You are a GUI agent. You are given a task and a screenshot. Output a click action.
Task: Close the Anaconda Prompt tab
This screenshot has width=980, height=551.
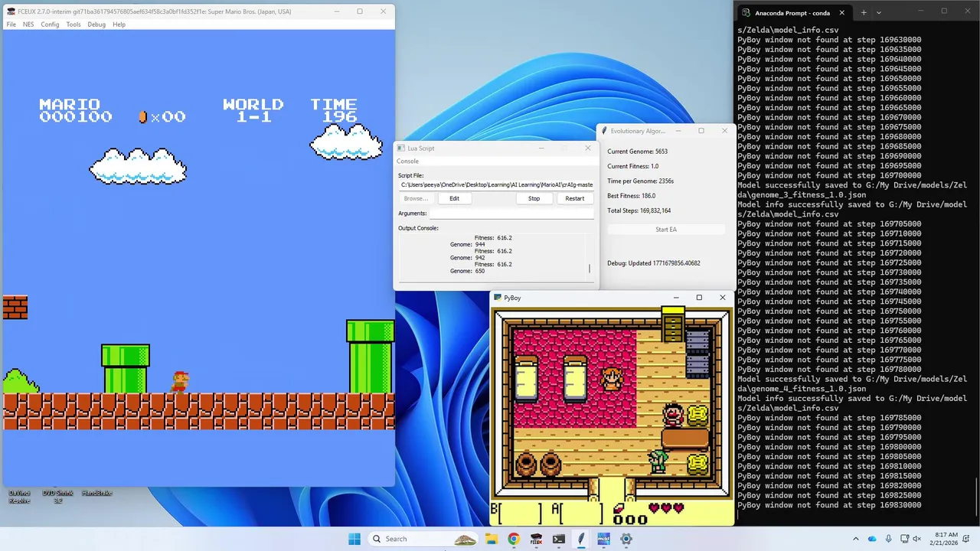pyautogui.click(x=841, y=12)
